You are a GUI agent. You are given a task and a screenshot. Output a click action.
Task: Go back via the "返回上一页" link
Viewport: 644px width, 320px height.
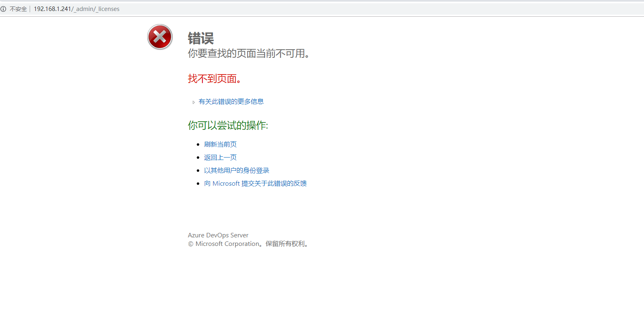click(x=220, y=158)
